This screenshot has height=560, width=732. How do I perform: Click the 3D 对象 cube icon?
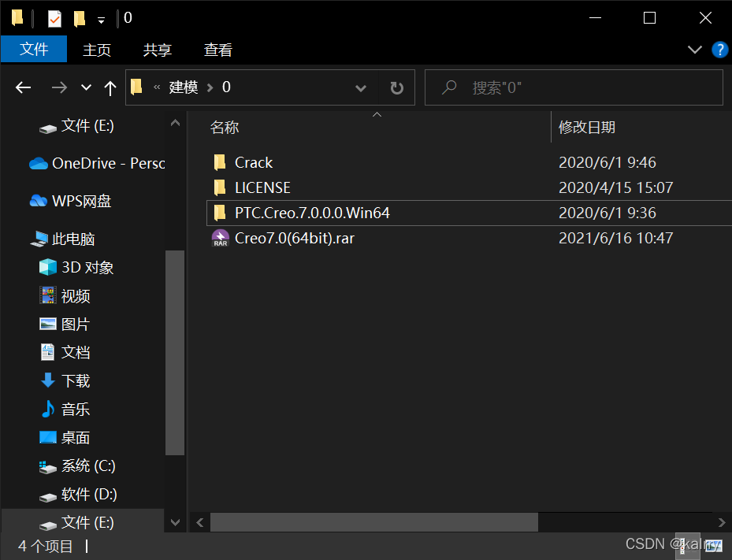pos(48,267)
